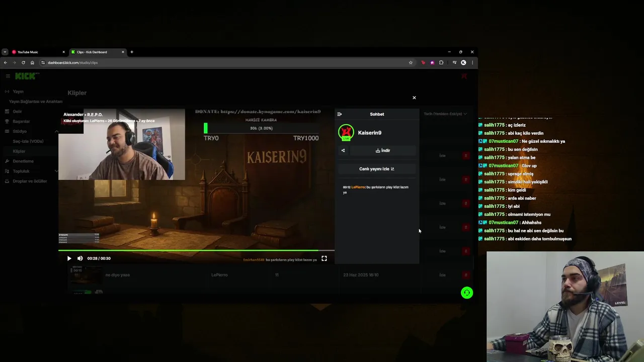The image size is (644, 362).
Task: Play the clip video
Action: (x=69, y=258)
